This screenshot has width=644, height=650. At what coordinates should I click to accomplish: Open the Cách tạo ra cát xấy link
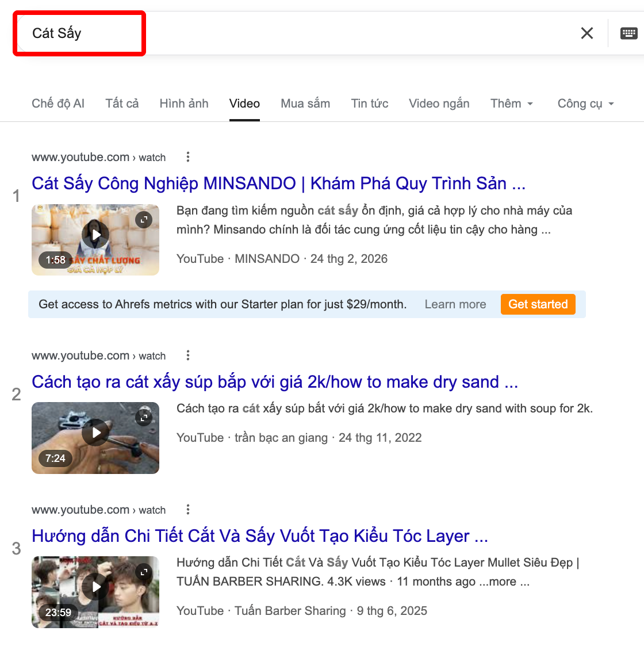click(275, 382)
